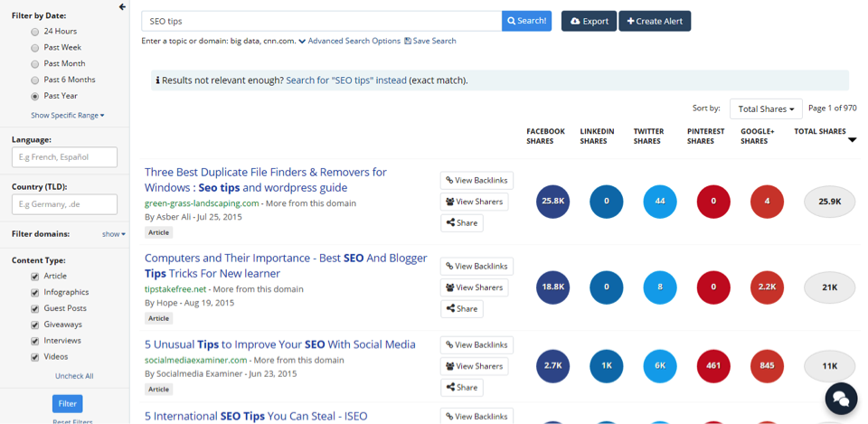Click the Language input field

coord(65,157)
